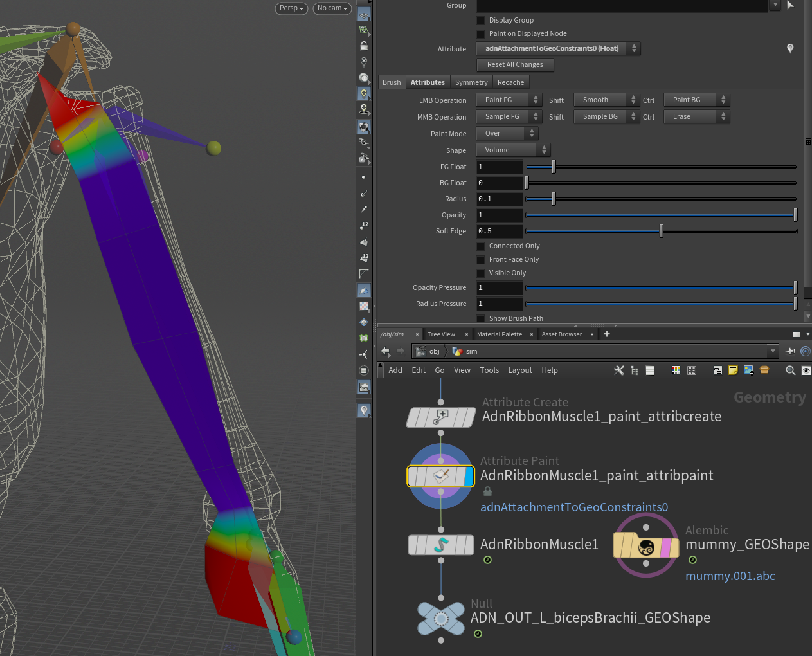Open the network editor color palette

[x=676, y=370]
